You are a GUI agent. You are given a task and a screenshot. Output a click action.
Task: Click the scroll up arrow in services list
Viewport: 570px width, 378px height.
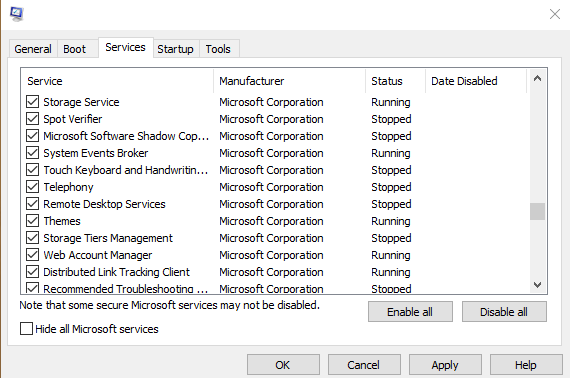point(537,78)
